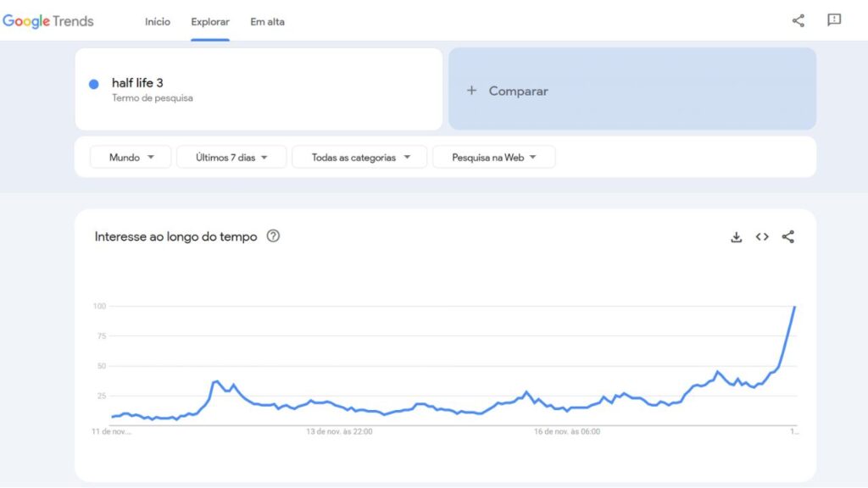Click the share icon in top header
868x488 pixels.
pyautogui.click(x=798, y=21)
